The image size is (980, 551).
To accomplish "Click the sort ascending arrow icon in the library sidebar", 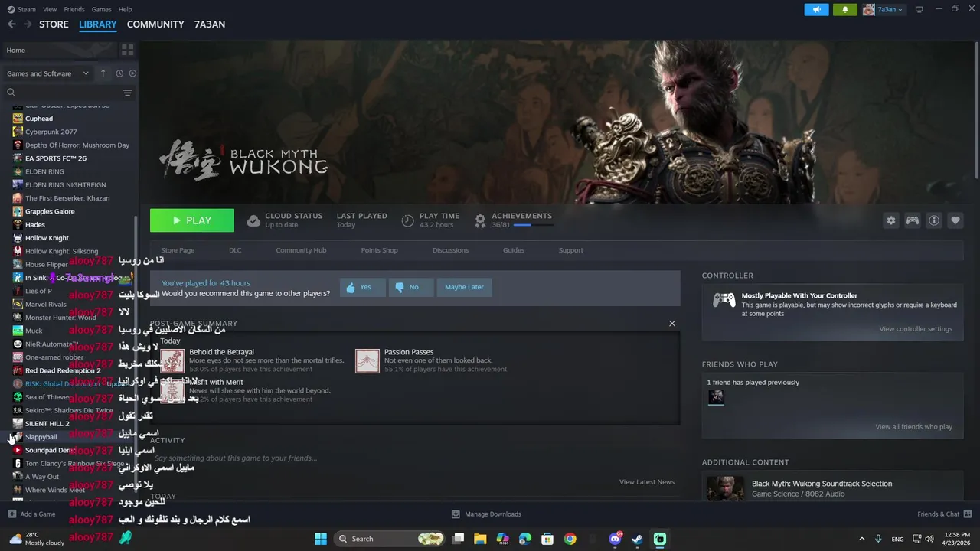I will click(x=103, y=73).
